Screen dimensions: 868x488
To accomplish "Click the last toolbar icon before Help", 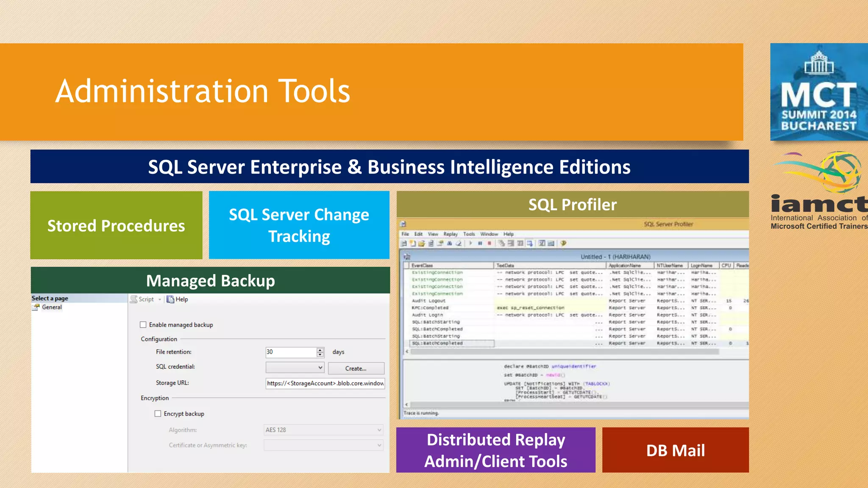I will point(551,243).
